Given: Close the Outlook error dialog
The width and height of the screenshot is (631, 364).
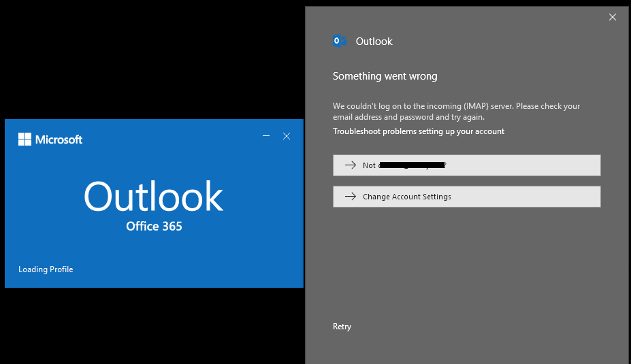Looking at the screenshot, I should click(613, 17).
